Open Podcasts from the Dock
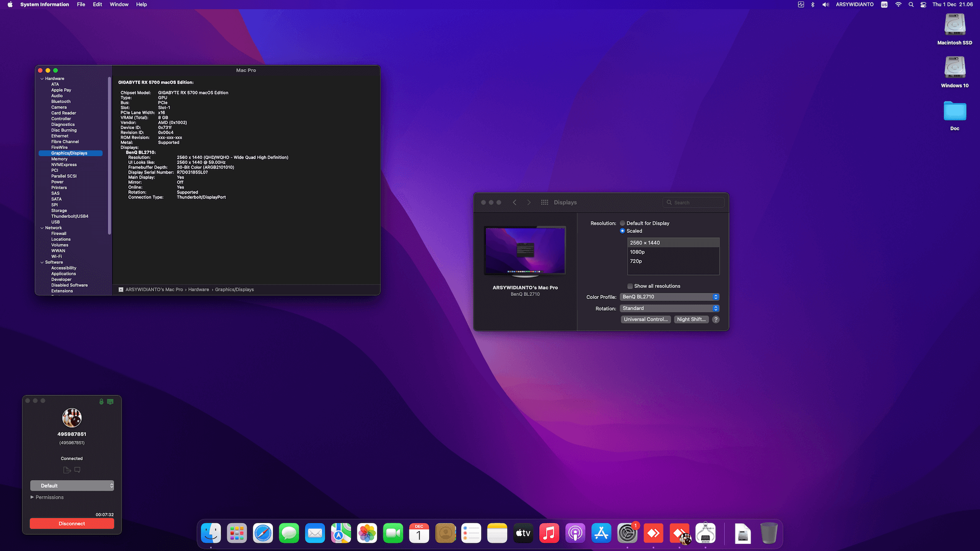980x551 pixels. tap(575, 534)
